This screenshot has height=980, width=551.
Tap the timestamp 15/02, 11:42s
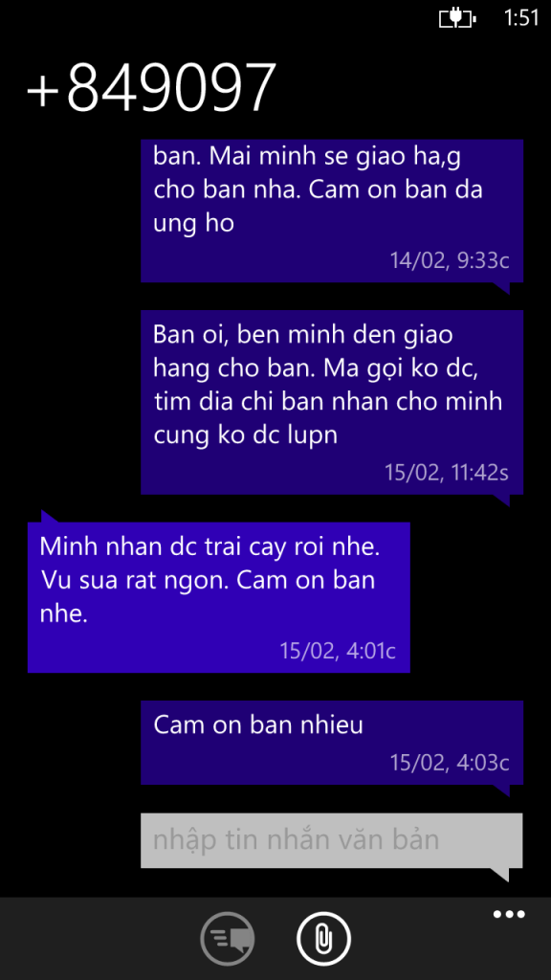coord(447,472)
